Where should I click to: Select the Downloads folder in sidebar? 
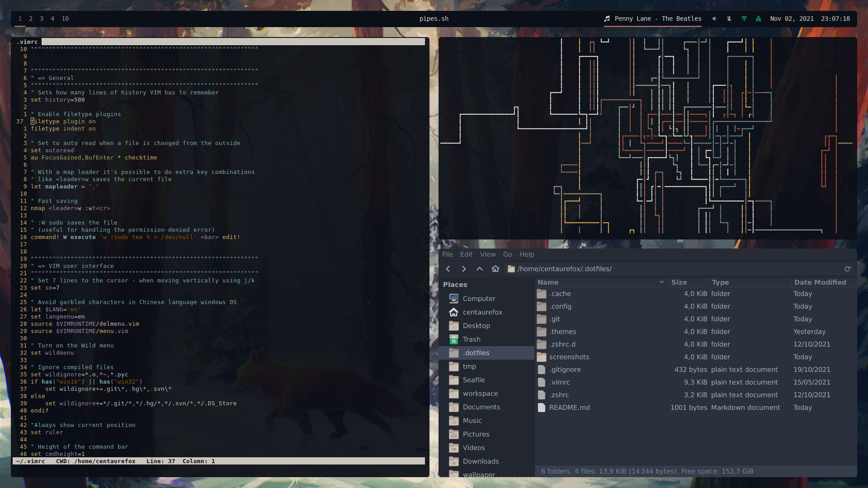click(481, 461)
